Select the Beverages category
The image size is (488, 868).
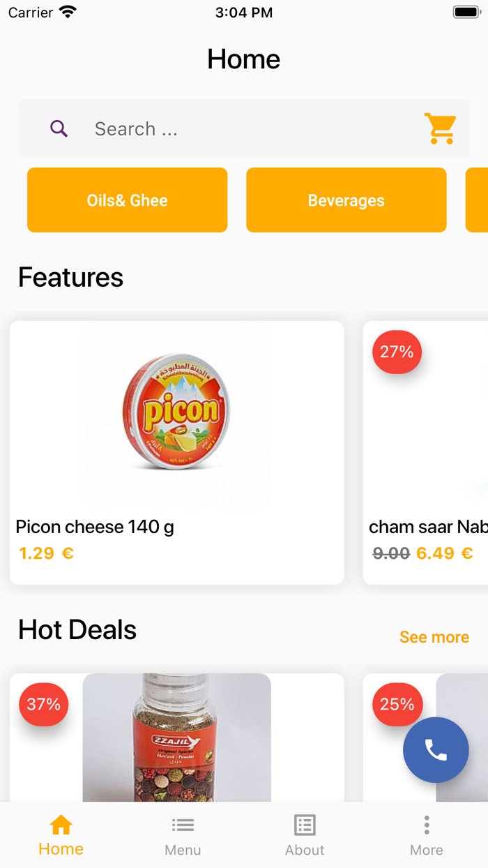pyautogui.click(x=346, y=200)
